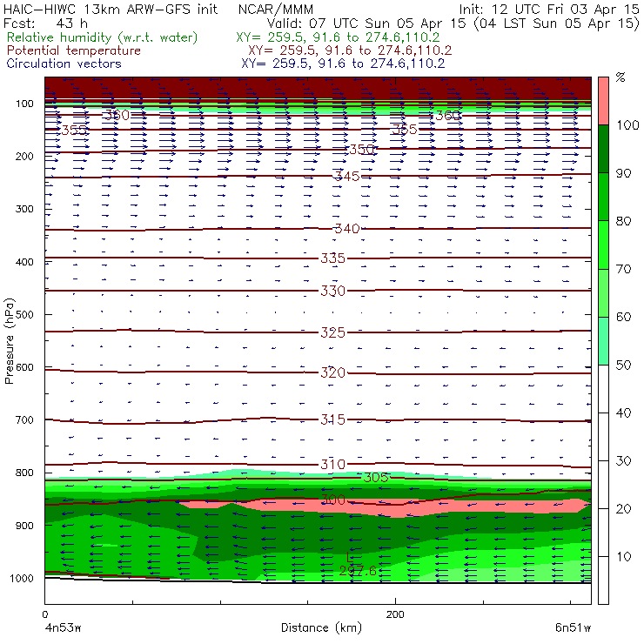Click the '350' potential temperature contour label
The width and height of the screenshot is (644, 644).
click(x=361, y=149)
